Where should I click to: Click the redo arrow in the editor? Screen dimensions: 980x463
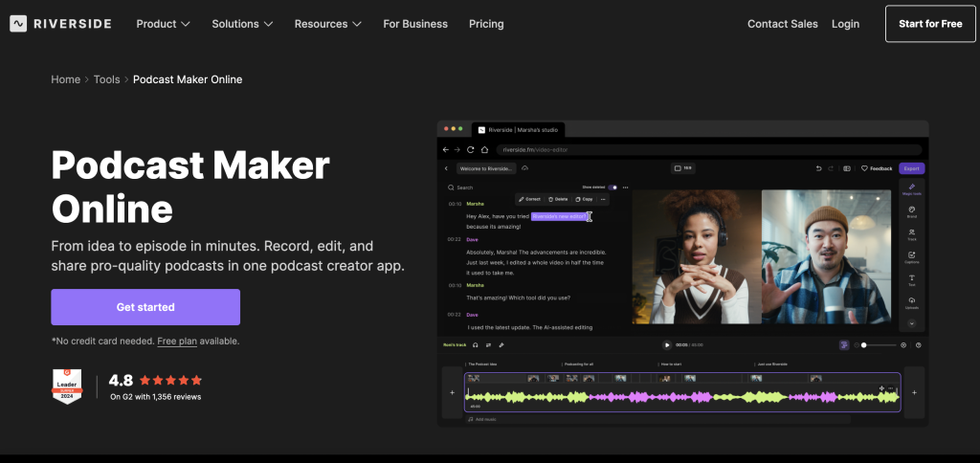tap(831, 168)
